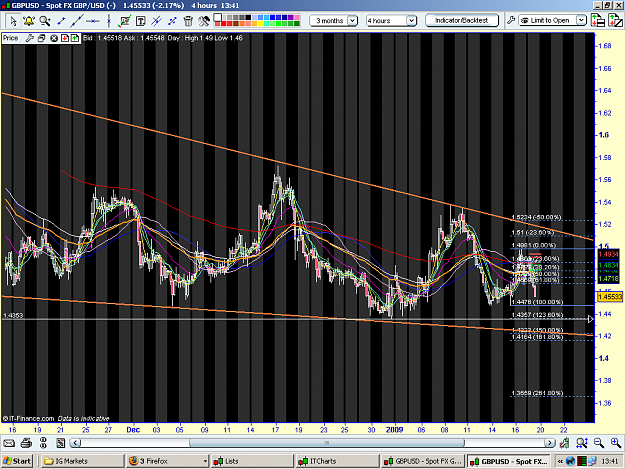Expand the Firefox taskbar group arrow
Image resolution: width=625 pixels, height=469 pixels.
pos(205,461)
